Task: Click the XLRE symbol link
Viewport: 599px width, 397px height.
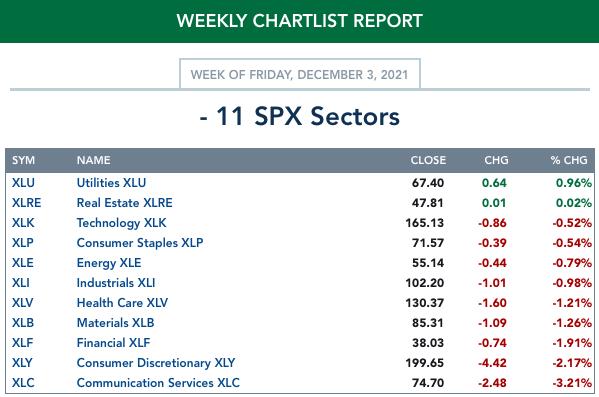Action: [x=26, y=203]
